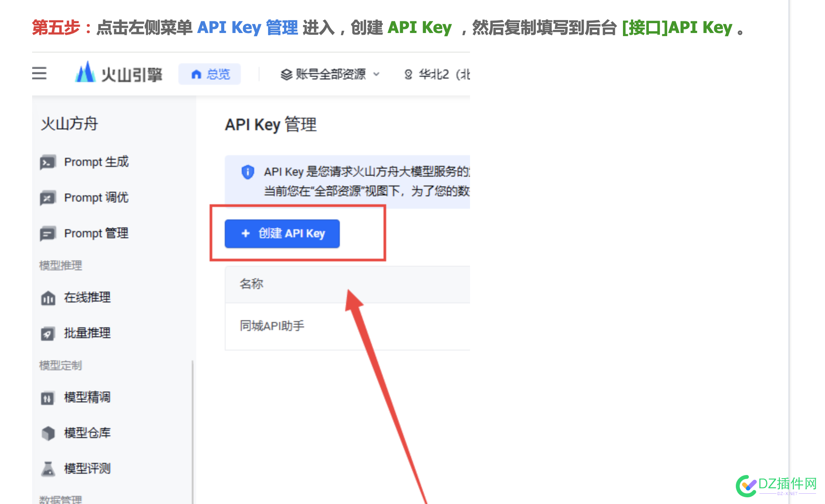
Task: Open the 总览 overview button
Action: pos(210,74)
